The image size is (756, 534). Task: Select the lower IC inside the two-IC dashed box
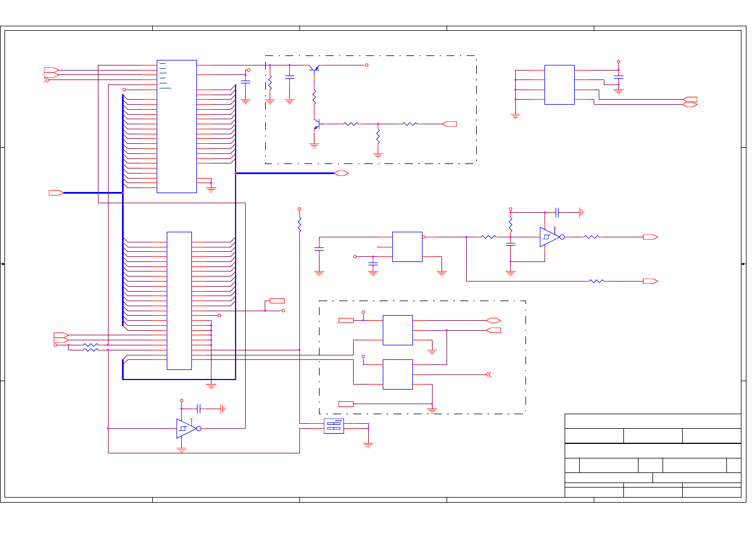click(398, 374)
